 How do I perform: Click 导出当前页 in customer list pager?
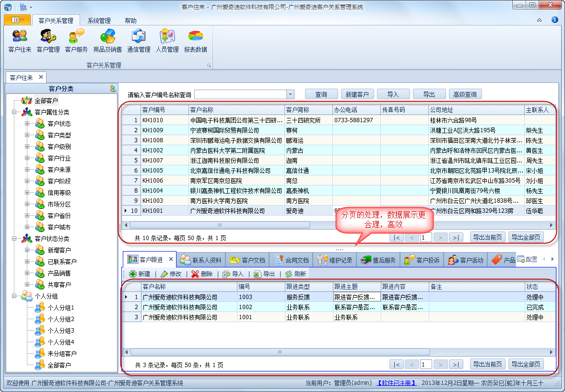[x=487, y=237]
